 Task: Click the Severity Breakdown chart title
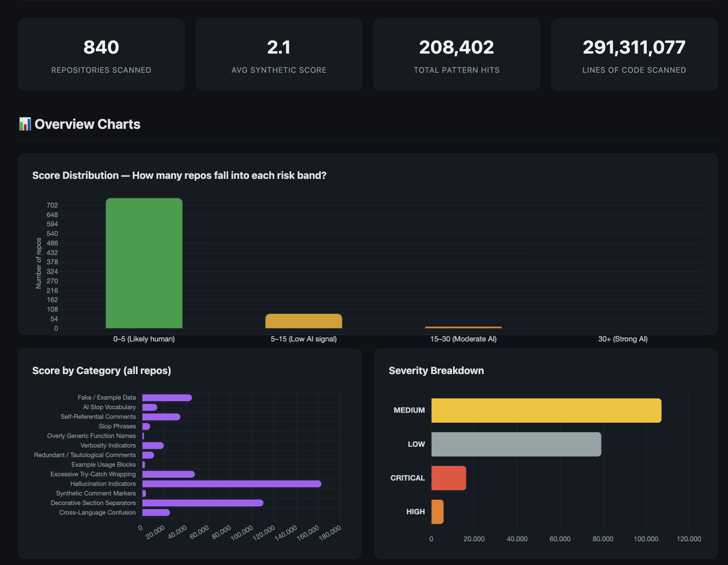coord(436,371)
